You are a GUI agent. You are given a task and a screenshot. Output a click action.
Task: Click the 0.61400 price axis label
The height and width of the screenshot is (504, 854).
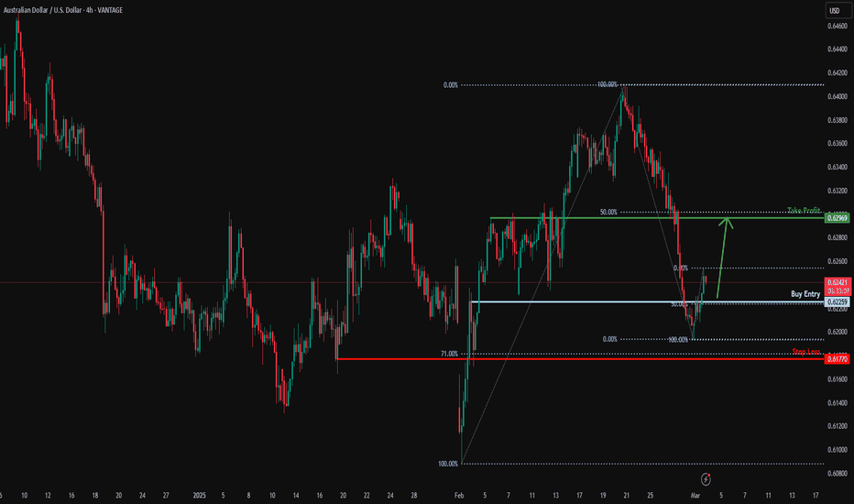coord(838,402)
